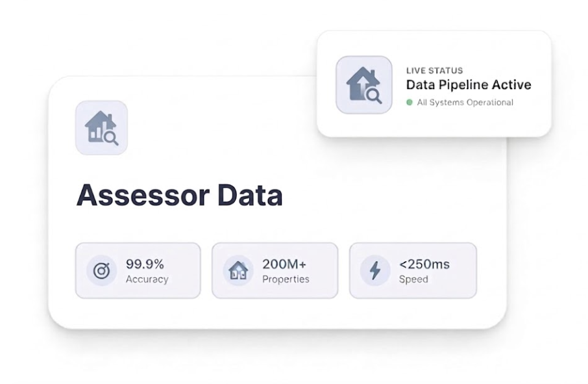Click the All Systems Operational text
Viewport: 588px width, 384px height.
(465, 102)
